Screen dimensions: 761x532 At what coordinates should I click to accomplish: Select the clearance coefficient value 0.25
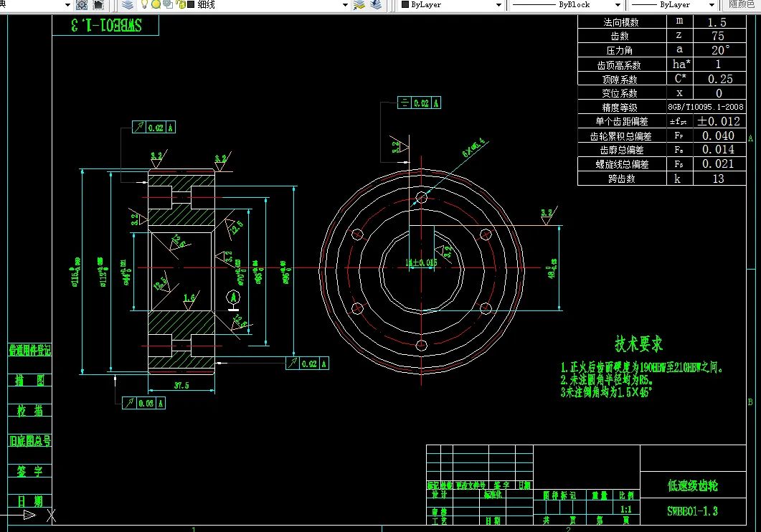pos(720,79)
